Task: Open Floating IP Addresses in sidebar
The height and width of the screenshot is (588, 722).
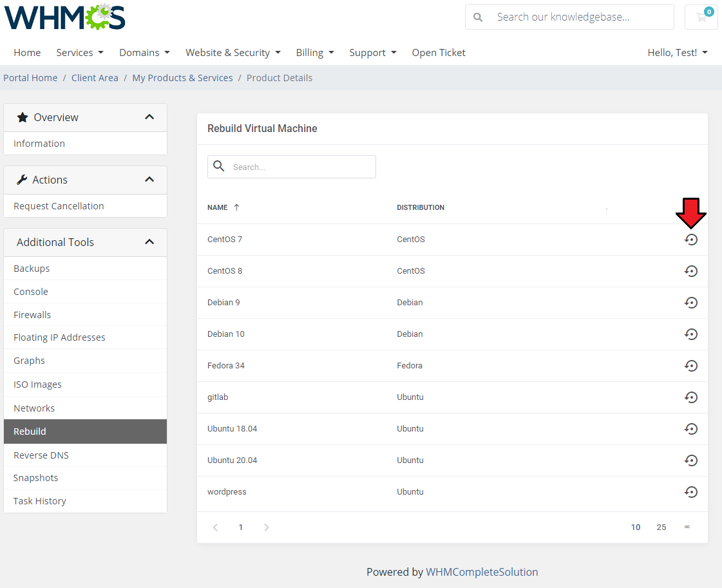Action: click(x=85, y=337)
